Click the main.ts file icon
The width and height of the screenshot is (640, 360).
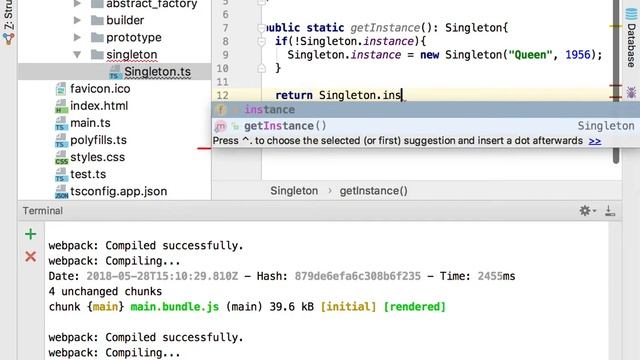tap(61, 123)
